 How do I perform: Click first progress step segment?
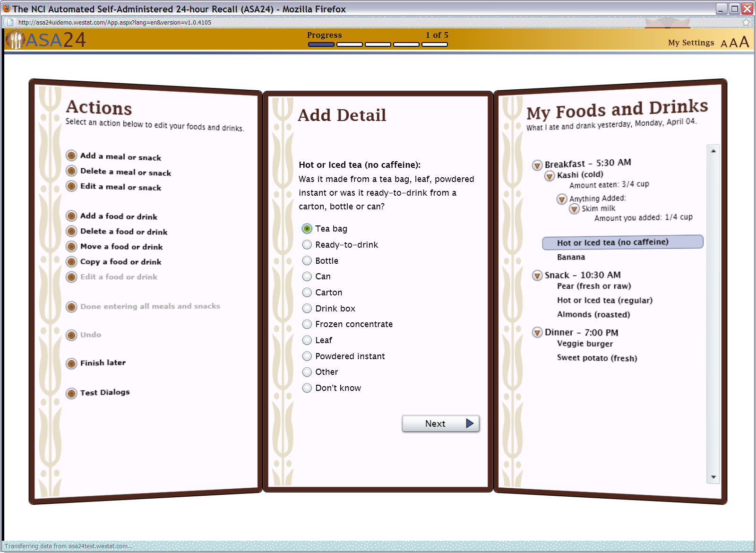coord(321,44)
